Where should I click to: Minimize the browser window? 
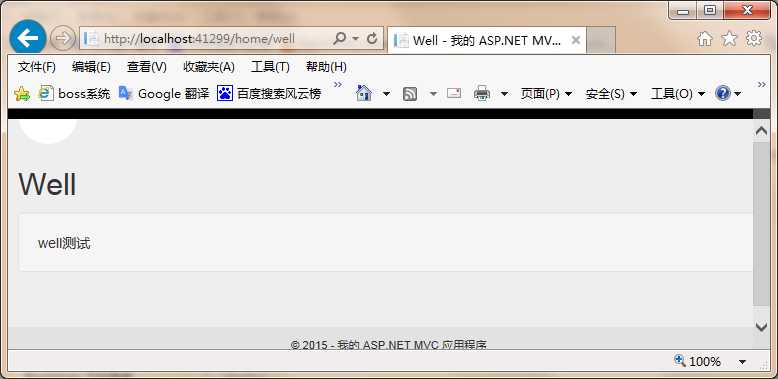[683, 11]
